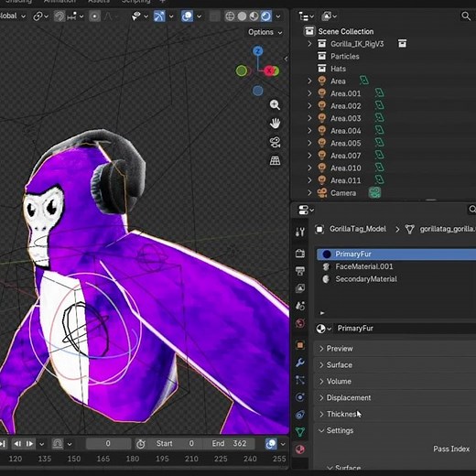
Task: Select the Area.007 light in outliner
Action: 345,156
